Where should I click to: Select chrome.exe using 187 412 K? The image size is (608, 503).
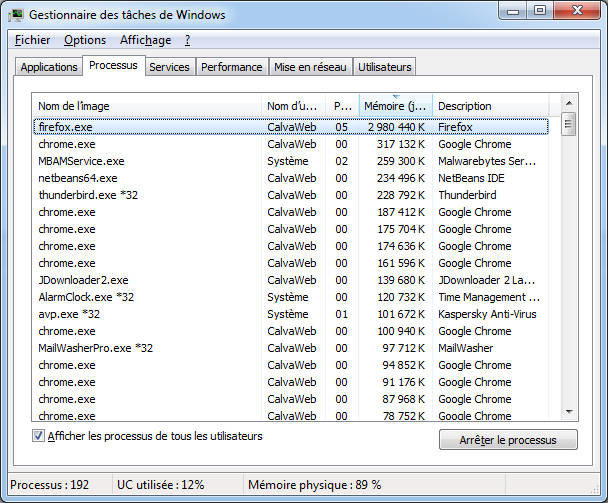[x=291, y=212]
